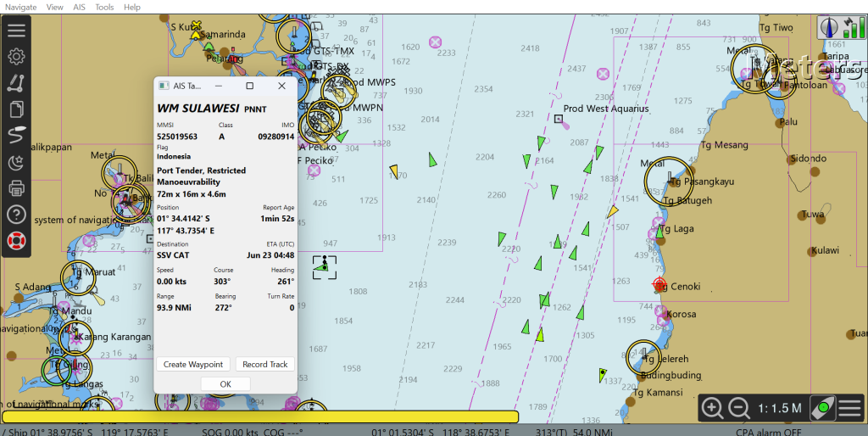Viewport: 868px width, 436px height.
Task: Select the route creation tool
Action: (x=16, y=83)
